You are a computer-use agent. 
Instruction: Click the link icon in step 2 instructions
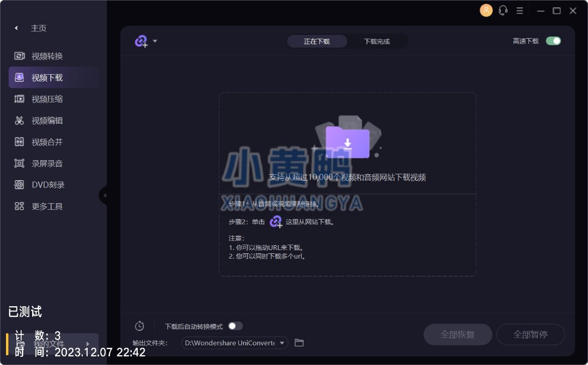275,221
